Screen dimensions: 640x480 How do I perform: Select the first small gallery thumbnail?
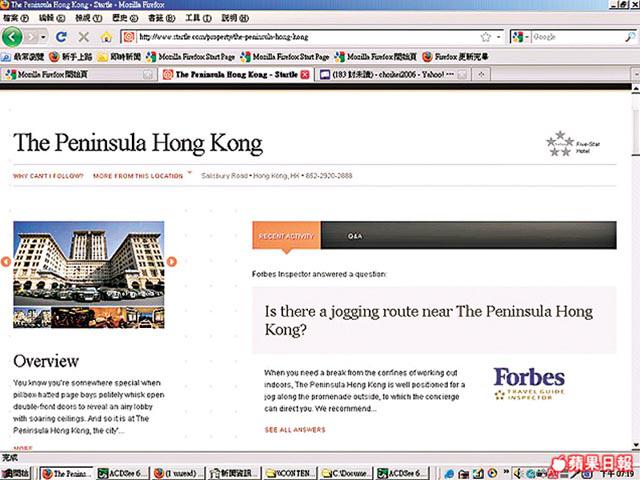[31, 317]
